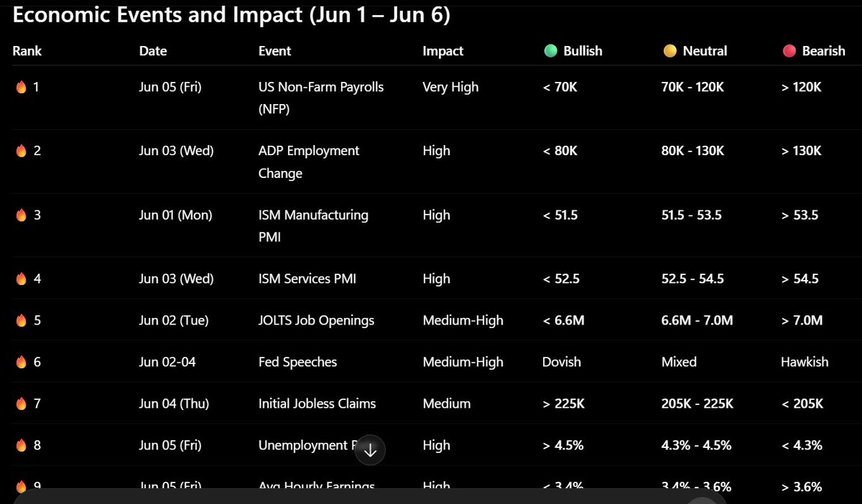Viewport: 862px width, 504px height.
Task: Select the Fed Speeches event
Action: (297, 362)
